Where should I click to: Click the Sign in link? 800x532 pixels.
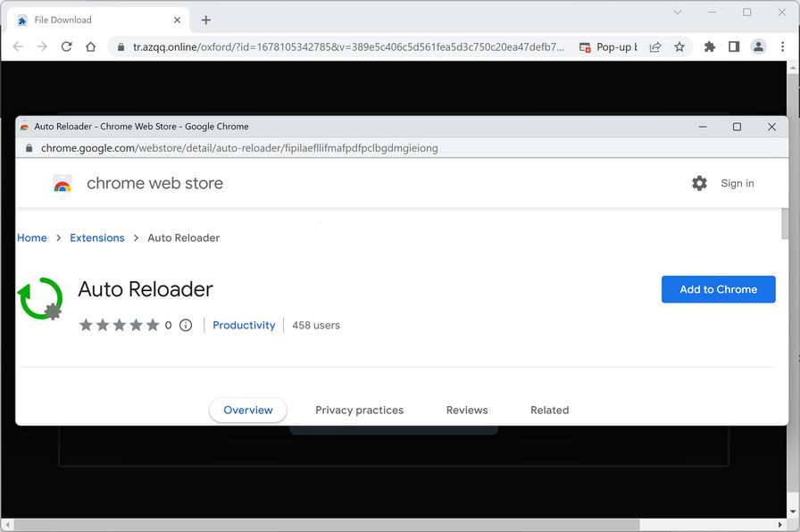[737, 183]
